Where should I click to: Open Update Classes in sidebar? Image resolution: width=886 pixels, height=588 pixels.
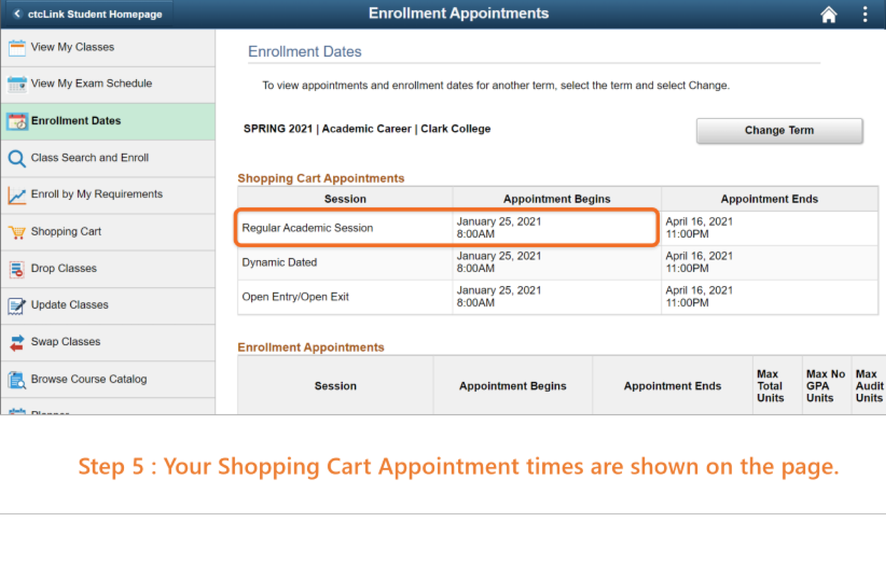pos(70,305)
